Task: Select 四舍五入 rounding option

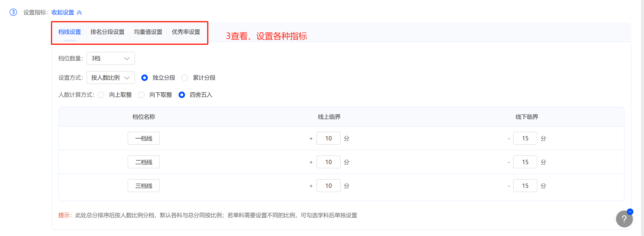Action: point(182,95)
